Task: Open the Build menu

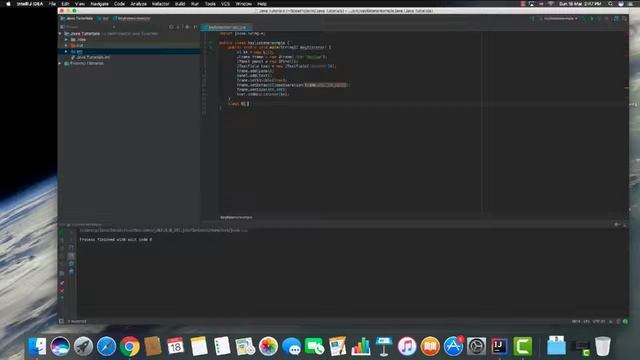Action: (x=180, y=4)
